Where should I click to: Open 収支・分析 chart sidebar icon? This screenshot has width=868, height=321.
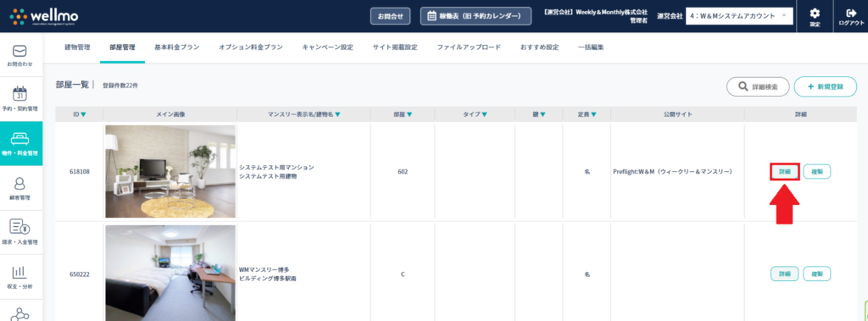coord(20,277)
